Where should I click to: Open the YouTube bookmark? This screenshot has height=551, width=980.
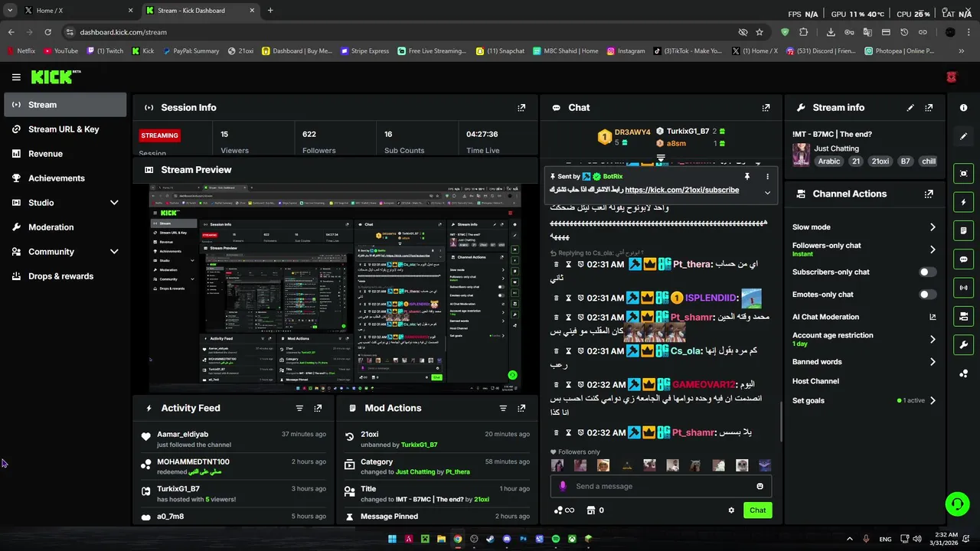pyautogui.click(x=60, y=51)
